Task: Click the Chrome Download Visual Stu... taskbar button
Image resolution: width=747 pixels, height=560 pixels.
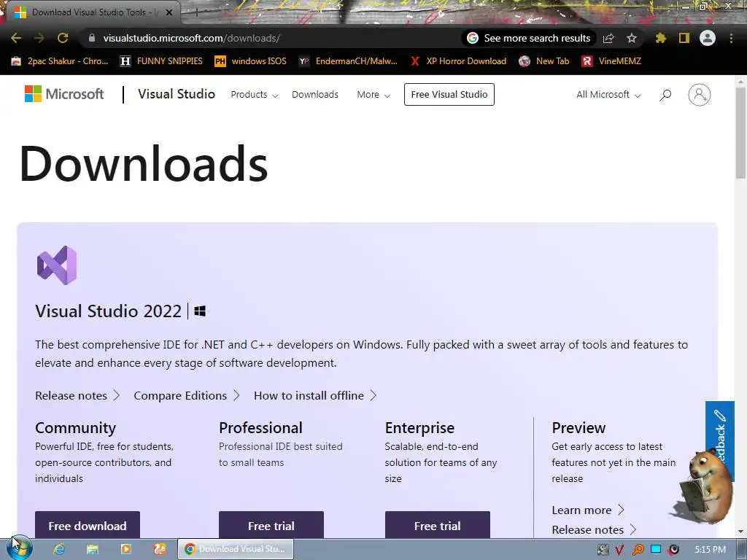Action: (x=236, y=549)
